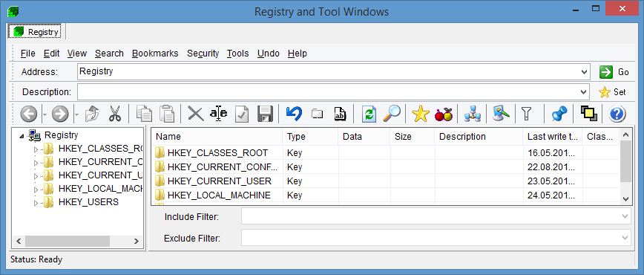Viewport: 644px width, 275px height.
Task: Open the Help menu
Action: pos(298,54)
